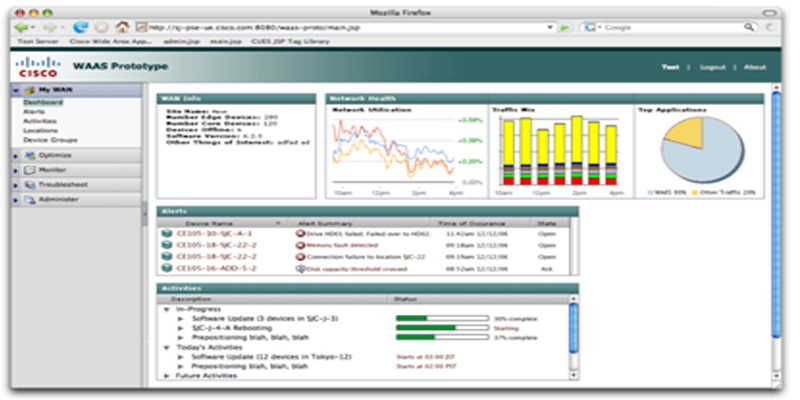Open Device Groups in the sidebar
Image resolution: width=800 pixels, height=400 pixels.
pyautogui.click(x=50, y=140)
